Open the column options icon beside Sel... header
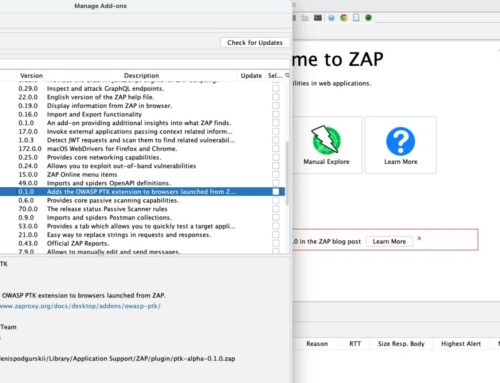The width and height of the screenshot is (500, 383). [287, 75]
